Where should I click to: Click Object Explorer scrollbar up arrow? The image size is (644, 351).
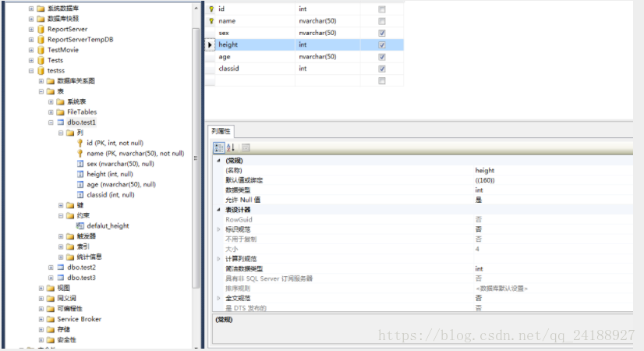pyautogui.click(x=196, y=9)
